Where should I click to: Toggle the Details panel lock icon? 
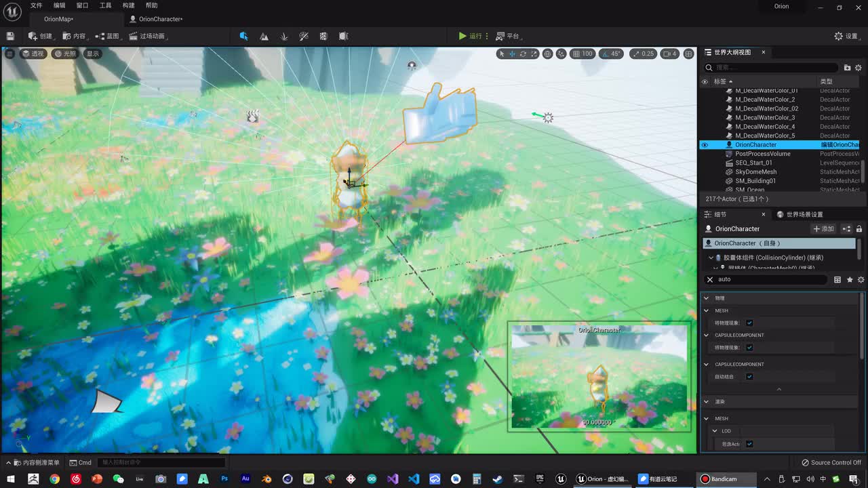point(859,229)
